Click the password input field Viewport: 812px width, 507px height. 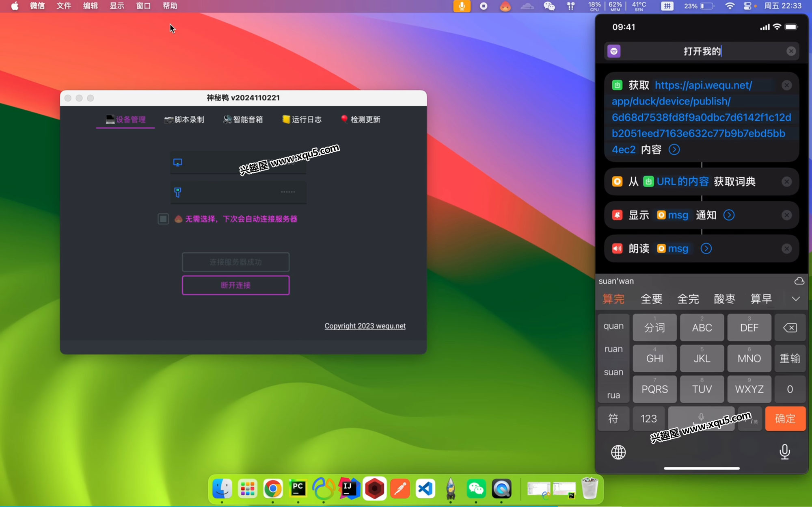pos(238,192)
